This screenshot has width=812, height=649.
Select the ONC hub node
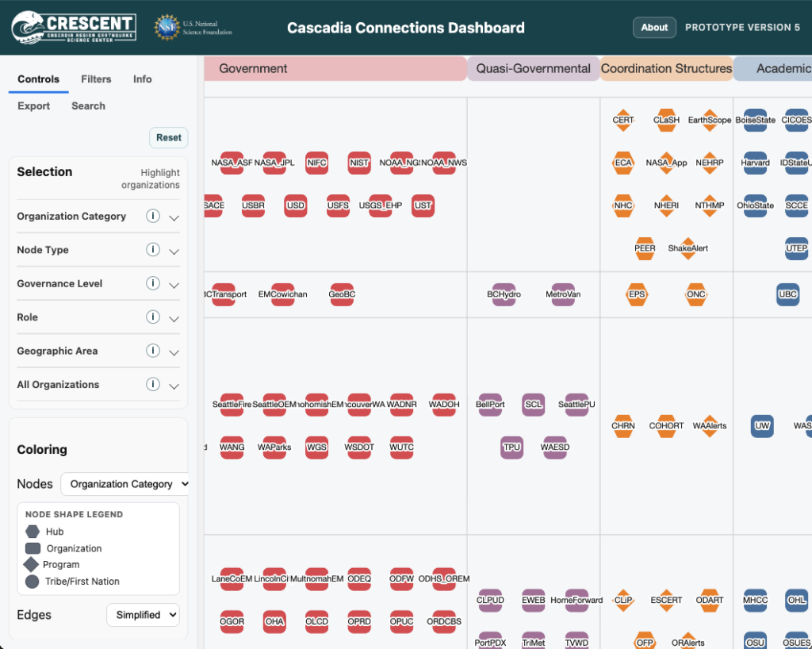(695, 294)
